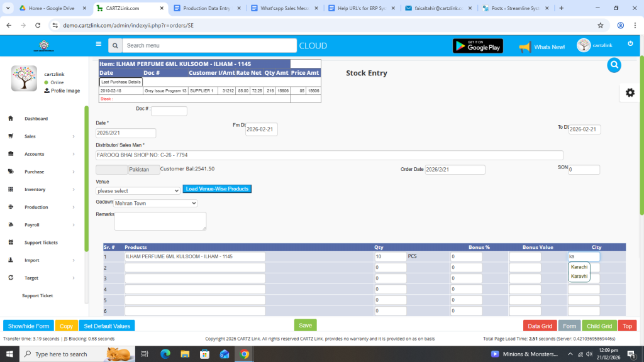Open Microsoft Edge from taskbar
The height and width of the screenshot is (362, 644).
tap(165, 354)
